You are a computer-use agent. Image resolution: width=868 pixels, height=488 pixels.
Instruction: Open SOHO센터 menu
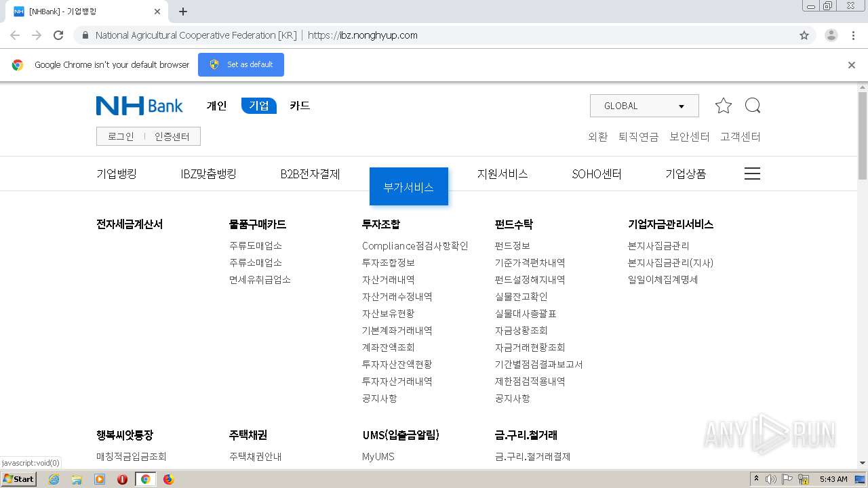click(x=597, y=174)
